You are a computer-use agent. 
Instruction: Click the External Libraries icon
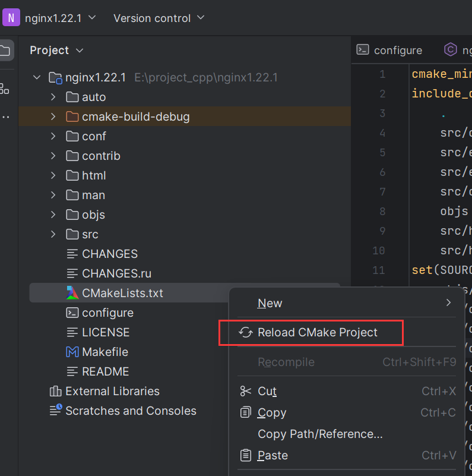55,391
